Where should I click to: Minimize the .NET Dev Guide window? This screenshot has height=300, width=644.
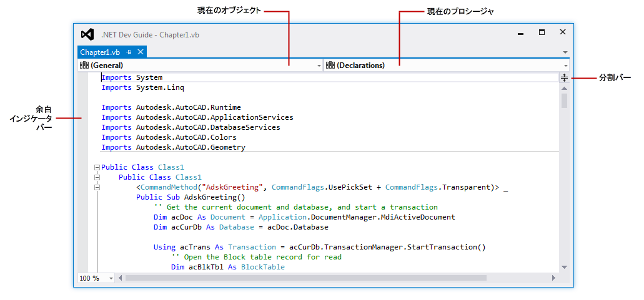click(x=521, y=34)
